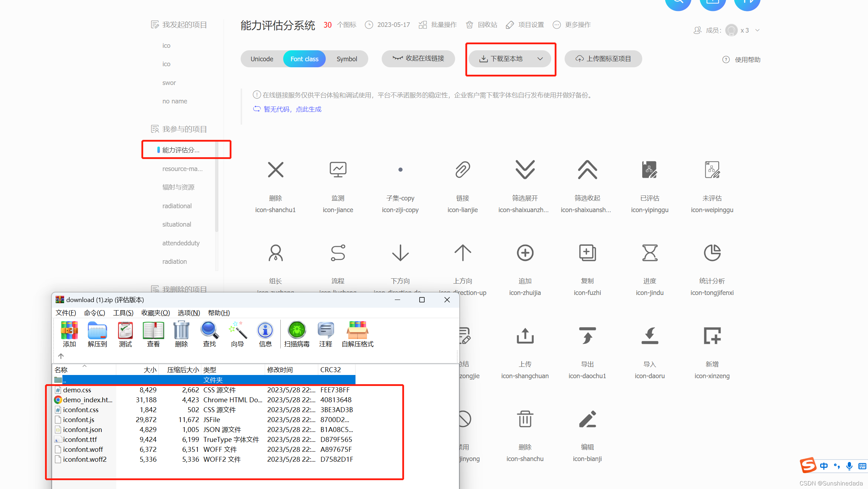The width and height of the screenshot is (868, 489).
Task: Click the 收起在线链接 button
Action: (x=418, y=58)
